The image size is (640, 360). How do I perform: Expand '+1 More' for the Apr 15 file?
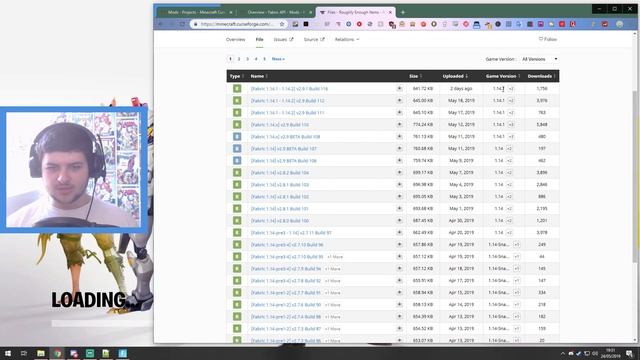point(333,293)
